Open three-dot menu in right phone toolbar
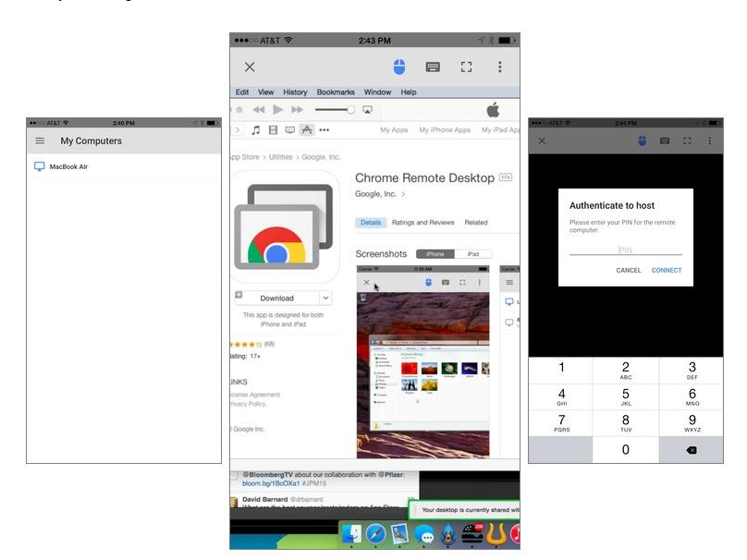The width and height of the screenshot is (747, 560). [710, 141]
